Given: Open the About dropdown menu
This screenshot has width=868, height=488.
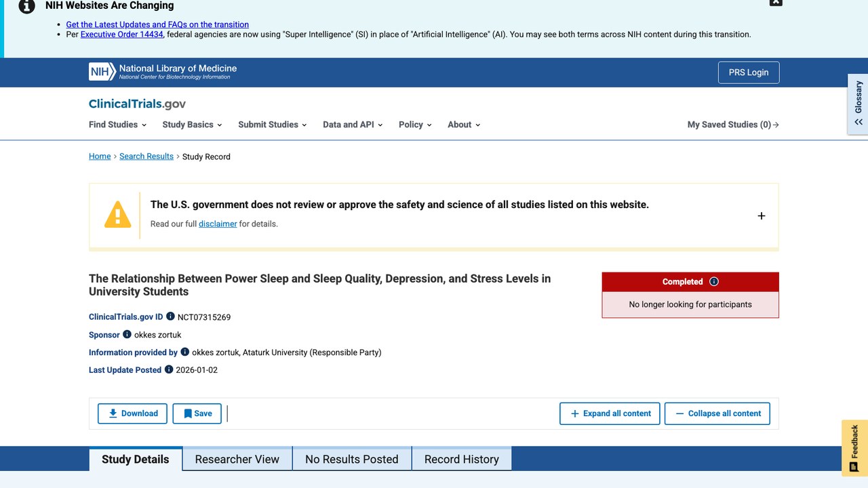Looking at the screenshot, I should 464,125.
